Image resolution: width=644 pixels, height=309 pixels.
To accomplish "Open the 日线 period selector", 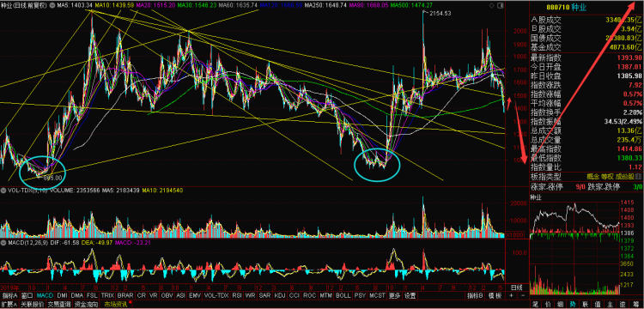I will [517, 288].
